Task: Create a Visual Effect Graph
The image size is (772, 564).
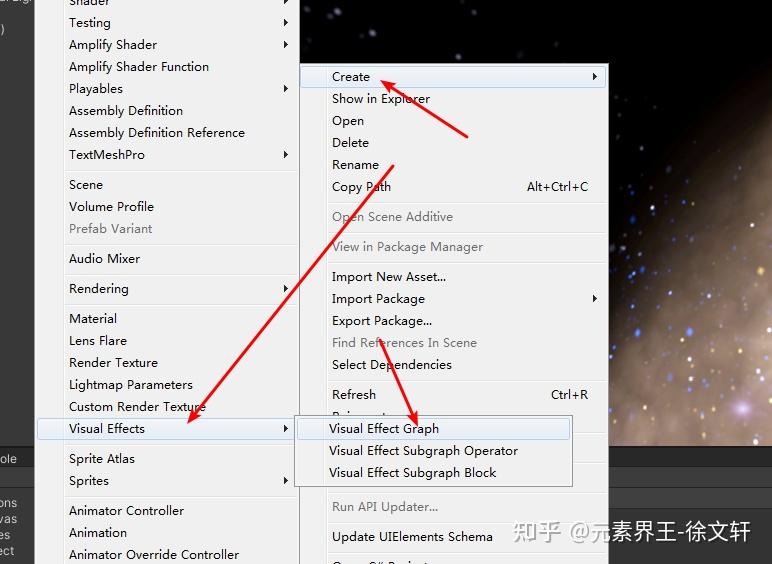Action: click(433, 429)
